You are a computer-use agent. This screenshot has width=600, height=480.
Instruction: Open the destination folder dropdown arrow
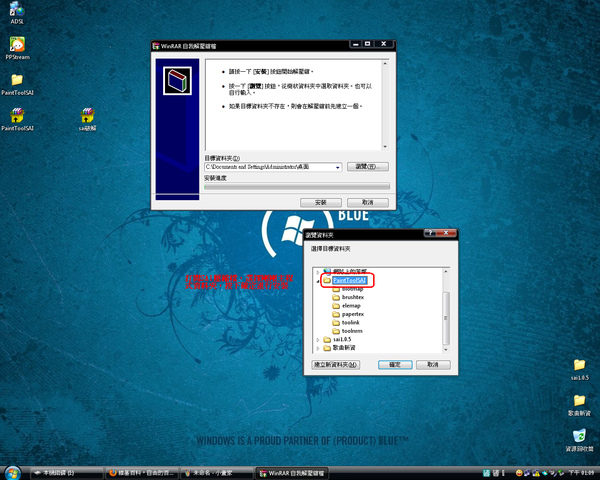[338, 167]
